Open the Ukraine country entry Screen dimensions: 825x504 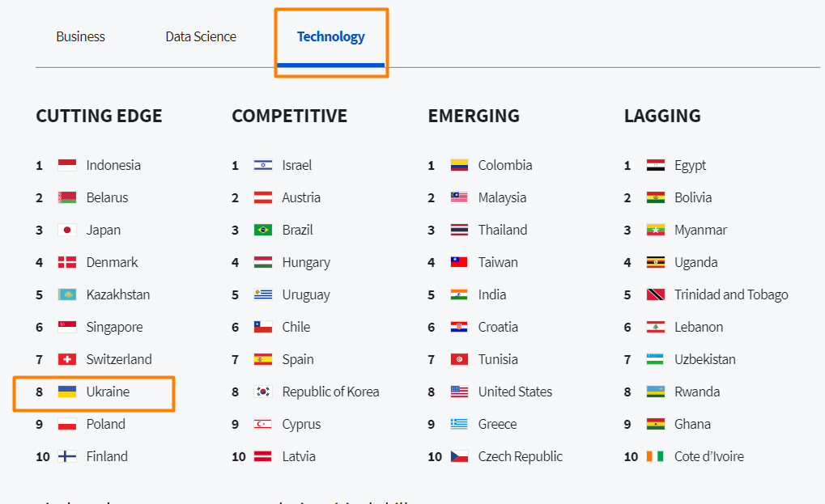(x=108, y=392)
